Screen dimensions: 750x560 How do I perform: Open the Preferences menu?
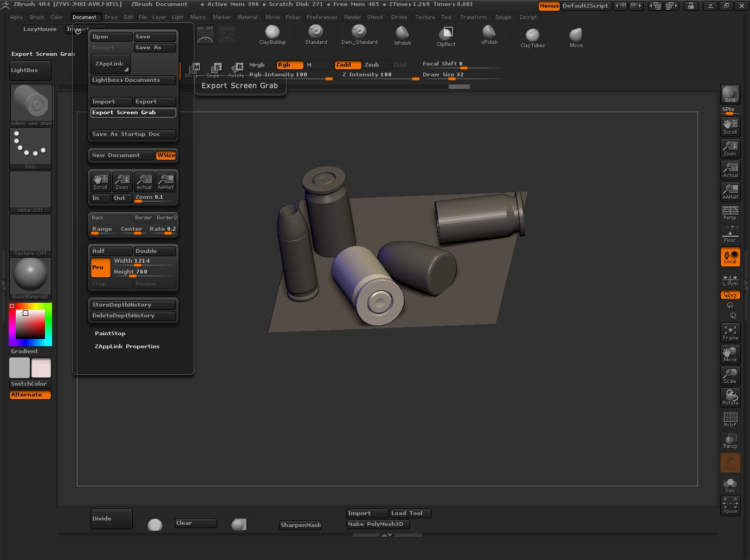pos(321,17)
